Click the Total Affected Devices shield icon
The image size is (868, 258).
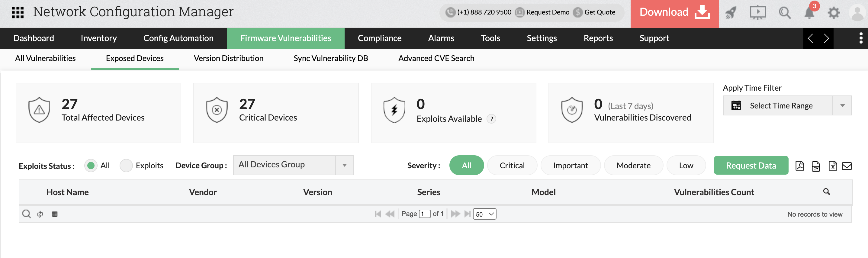pos(40,110)
